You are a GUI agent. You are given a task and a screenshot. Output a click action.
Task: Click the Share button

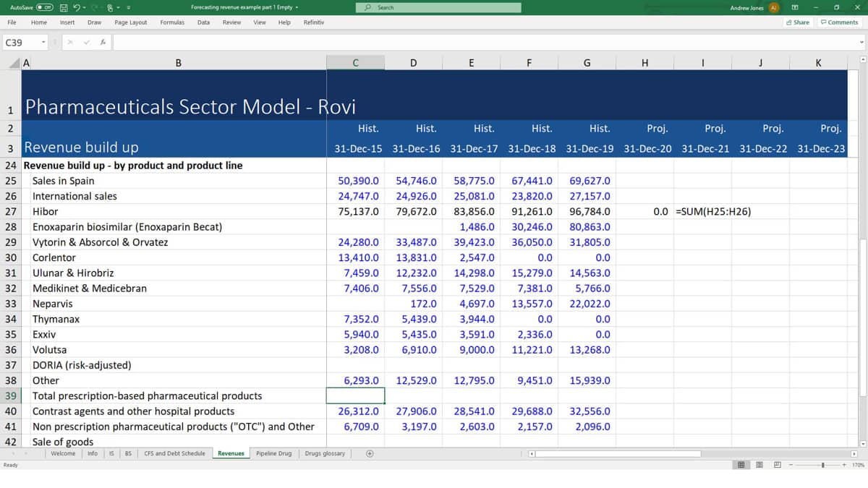(798, 22)
